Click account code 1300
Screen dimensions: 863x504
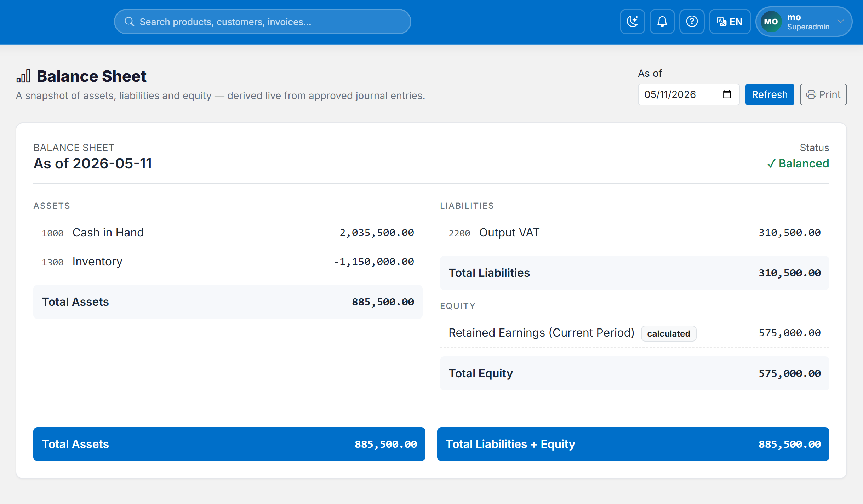click(x=52, y=262)
